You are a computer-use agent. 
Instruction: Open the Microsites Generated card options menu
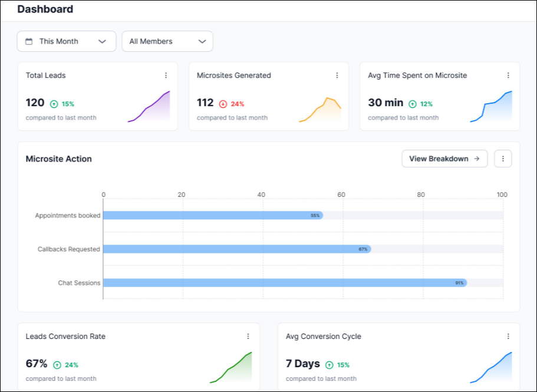[x=337, y=75]
